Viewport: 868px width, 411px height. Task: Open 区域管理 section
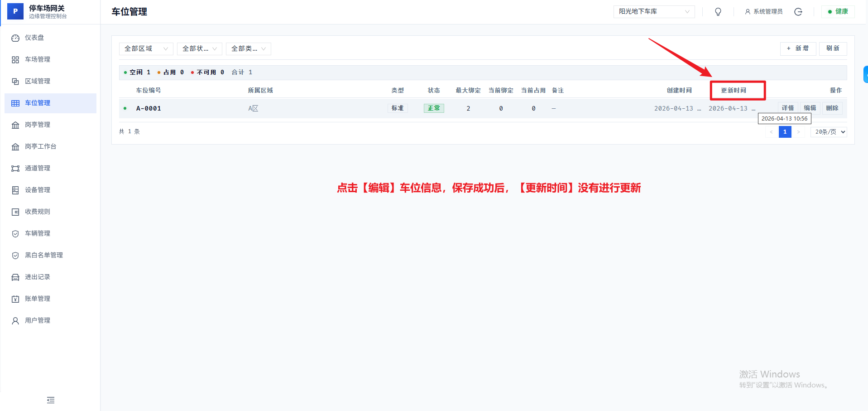click(x=39, y=81)
